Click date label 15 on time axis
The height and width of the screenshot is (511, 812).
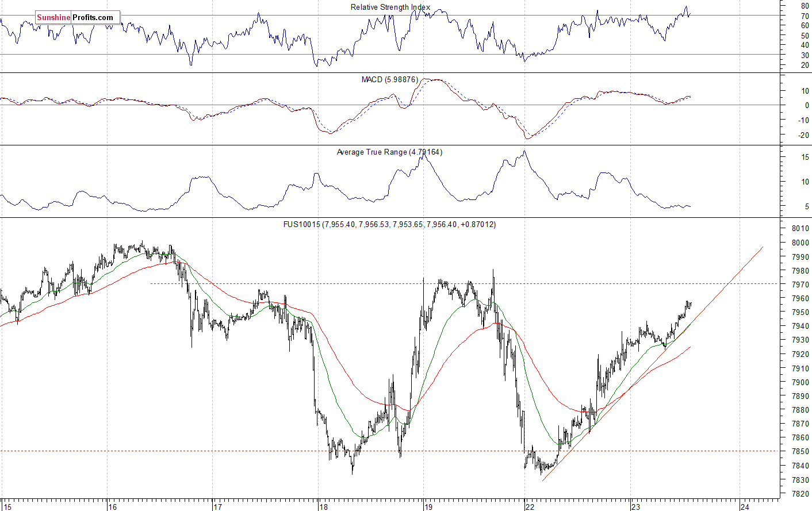(x=6, y=507)
